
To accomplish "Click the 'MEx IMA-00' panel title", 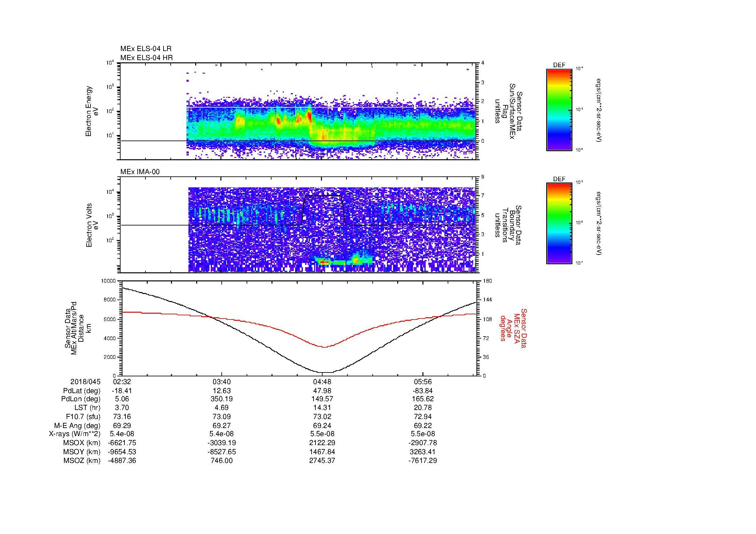I will pyautogui.click(x=140, y=172).
